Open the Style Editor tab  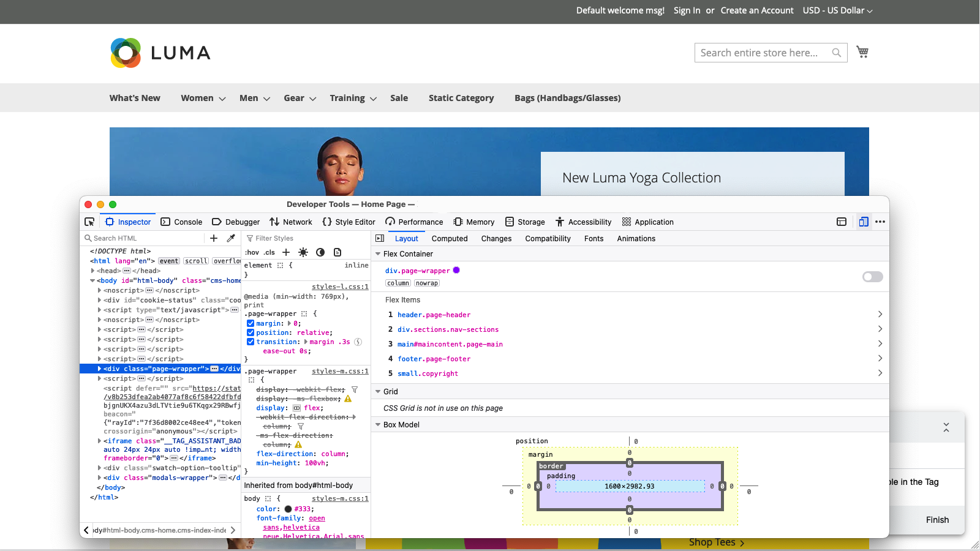click(x=349, y=222)
